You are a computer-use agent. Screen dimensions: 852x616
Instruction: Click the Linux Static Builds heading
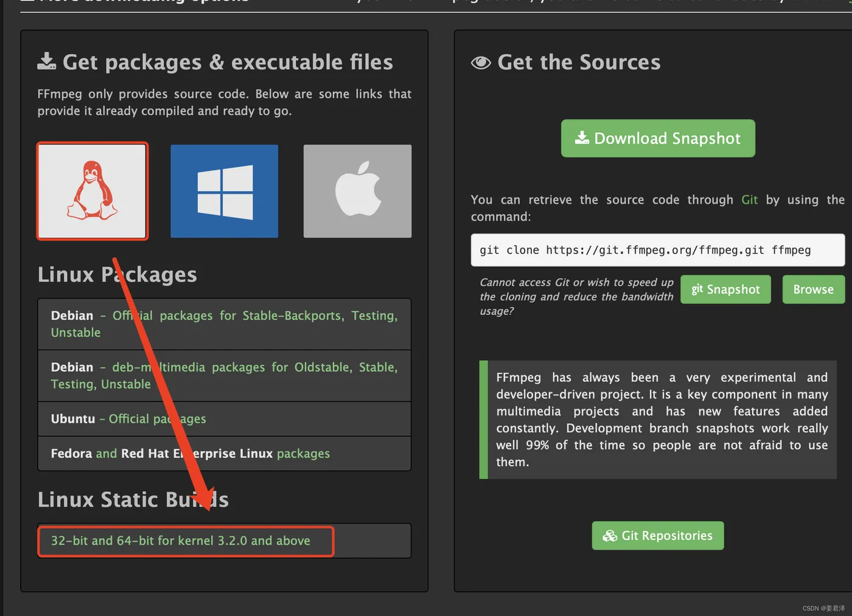click(x=133, y=499)
